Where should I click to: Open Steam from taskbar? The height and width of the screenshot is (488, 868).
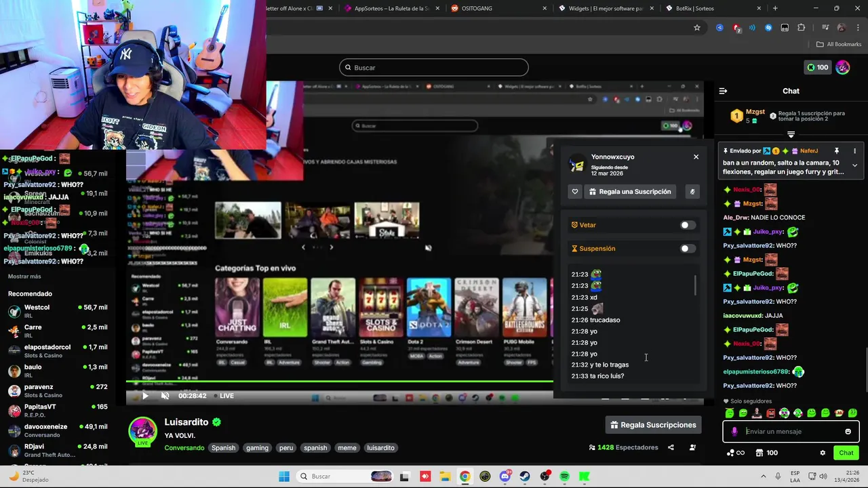525,476
